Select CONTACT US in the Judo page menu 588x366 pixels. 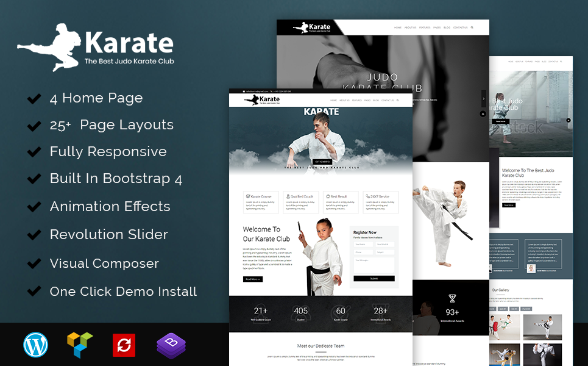coord(460,27)
